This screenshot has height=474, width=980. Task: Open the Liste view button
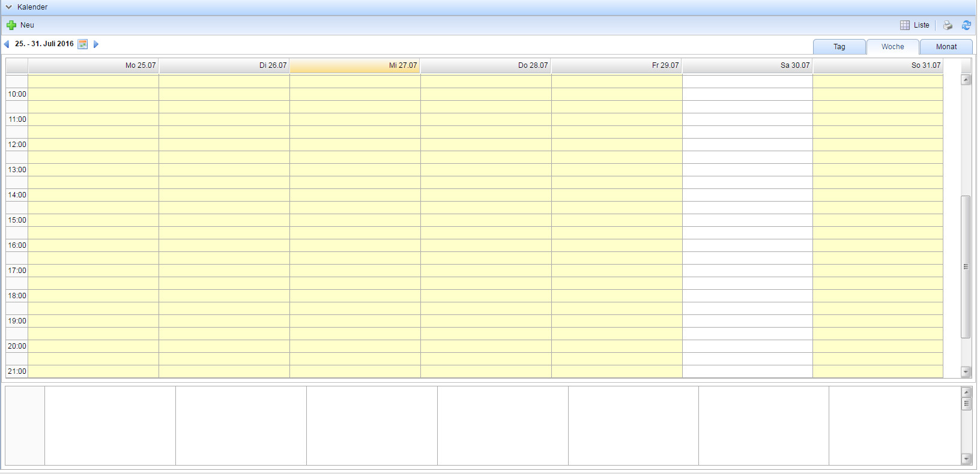[915, 25]
